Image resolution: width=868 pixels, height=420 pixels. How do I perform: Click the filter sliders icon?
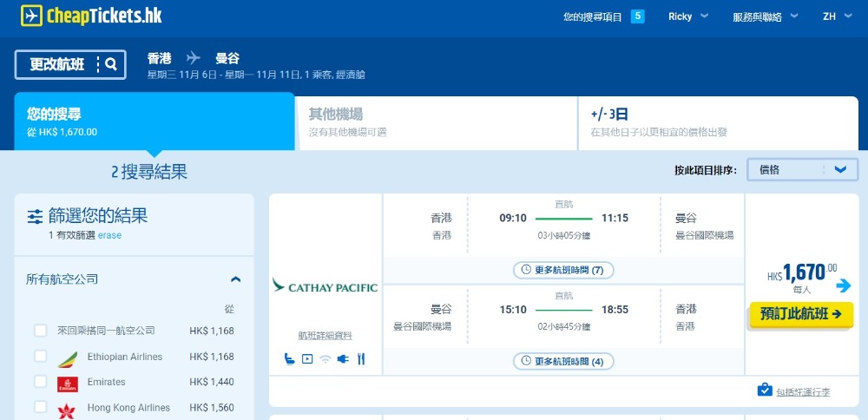pos(35,216)
